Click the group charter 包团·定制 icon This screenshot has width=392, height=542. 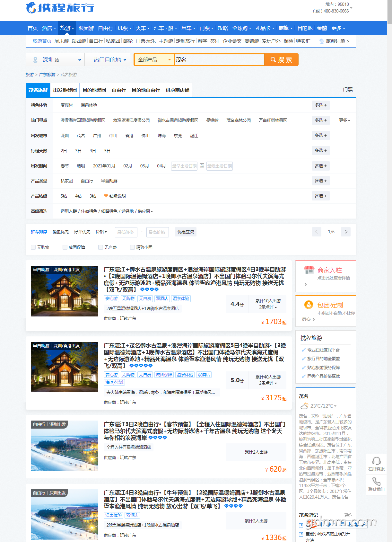tap(309, 305)
